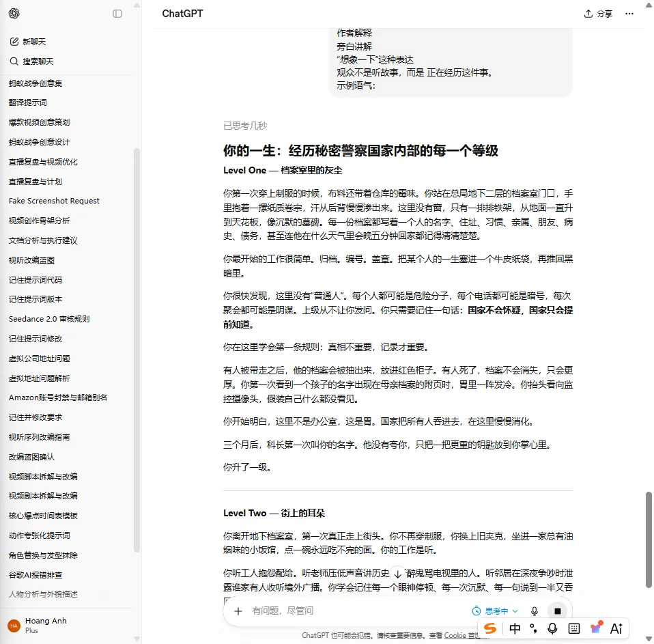Viewport: 654px width, 644px height.
Task: Start a new chat (新聊天)
Action: point(27,42)
